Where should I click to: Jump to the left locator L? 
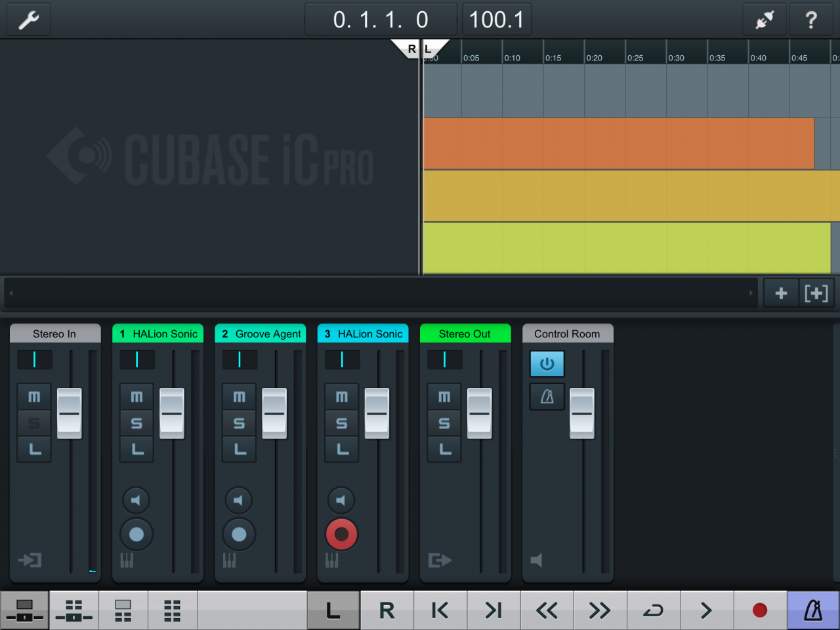[333, 610]
